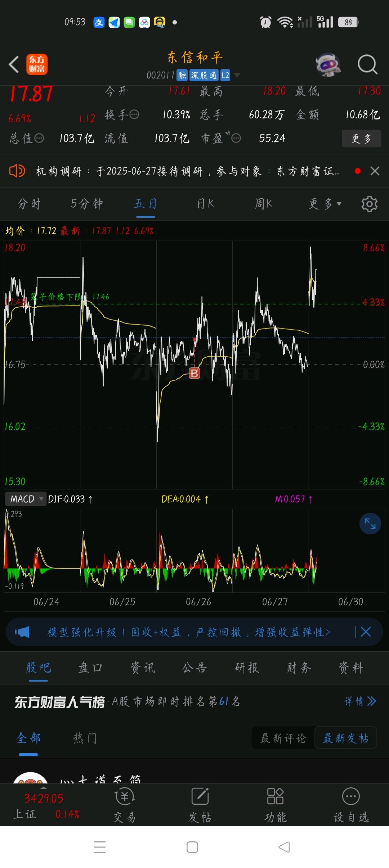Tap Android home square button
Screen dimensions: 389x868
[192, 847]
